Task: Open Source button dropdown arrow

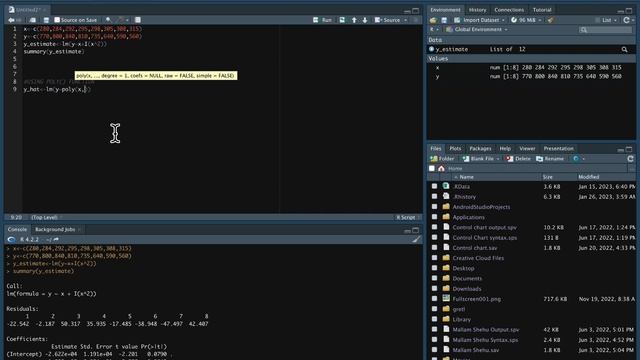Action: (x=405, y=20)
